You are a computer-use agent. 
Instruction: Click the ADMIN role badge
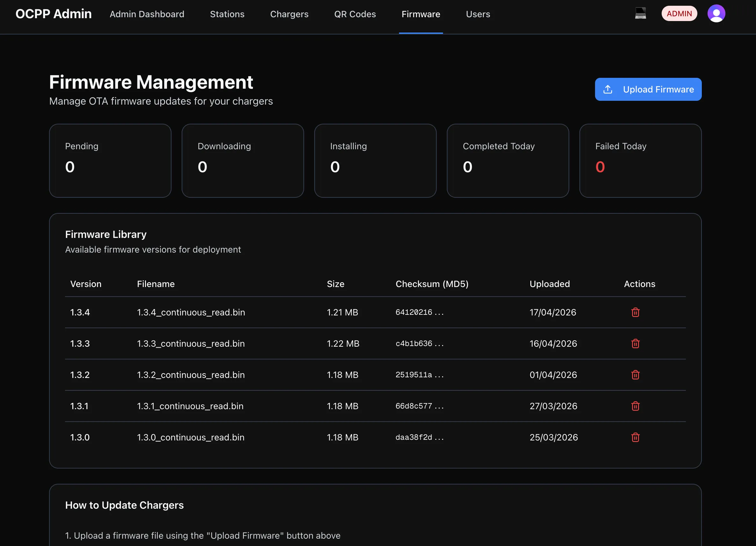point(679,13)
